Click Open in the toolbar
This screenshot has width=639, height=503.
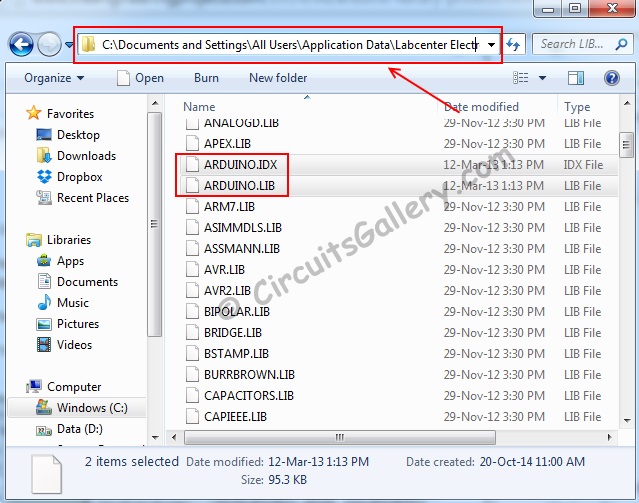tap(141, 78)
